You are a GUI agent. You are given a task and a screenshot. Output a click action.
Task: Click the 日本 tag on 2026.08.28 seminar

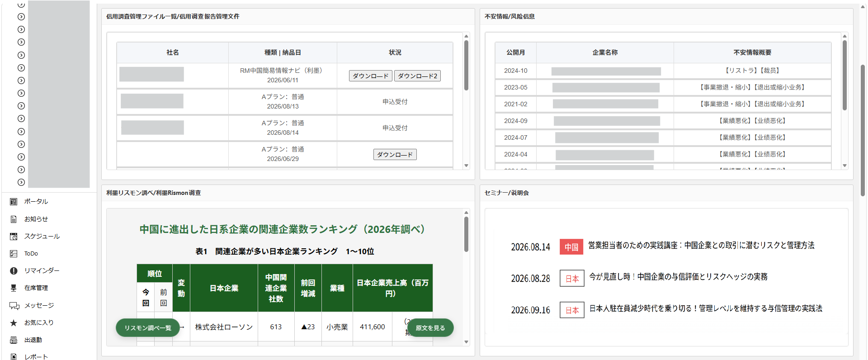click(x=572, y=279)
